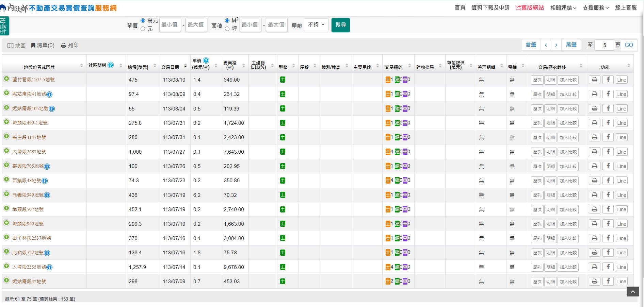Select the 元 unit price radio button

(143, 29)
